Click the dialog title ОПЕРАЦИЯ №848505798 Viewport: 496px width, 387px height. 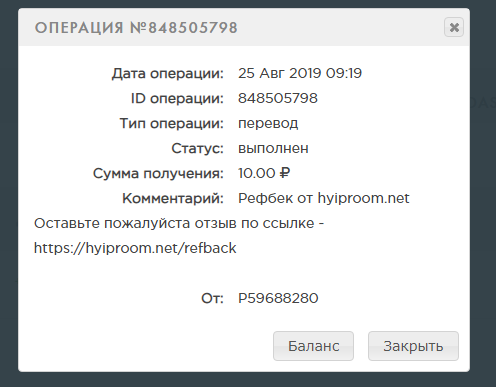pyautogui.click(x=136, y=28)
